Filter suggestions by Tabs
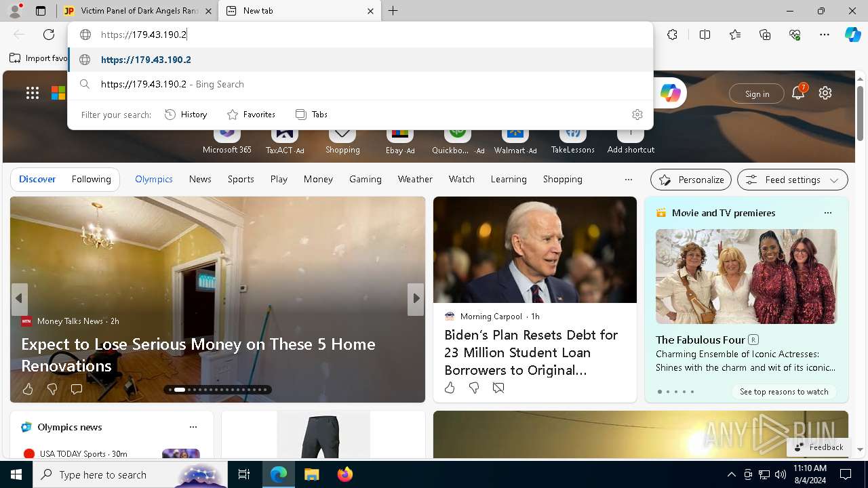Screen dimensions: 868x488 click(312, 115)
